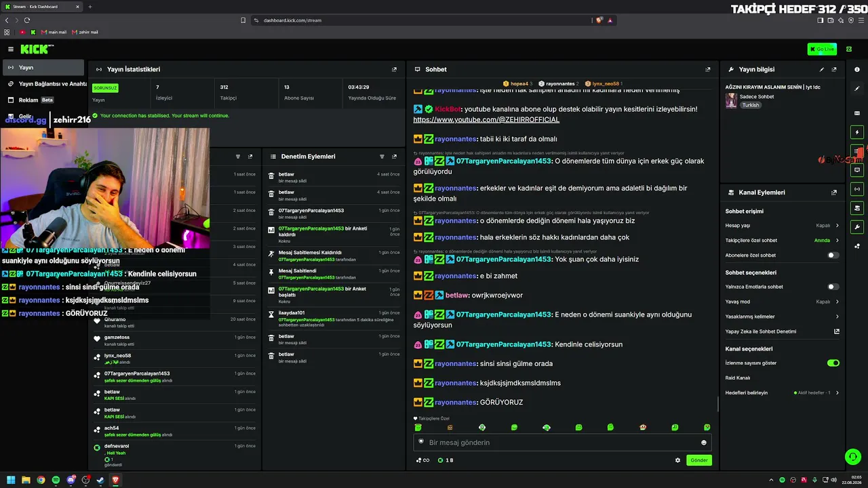Click the green help bubble icon
Screen dimensions: 868x488
coord(853,457)
